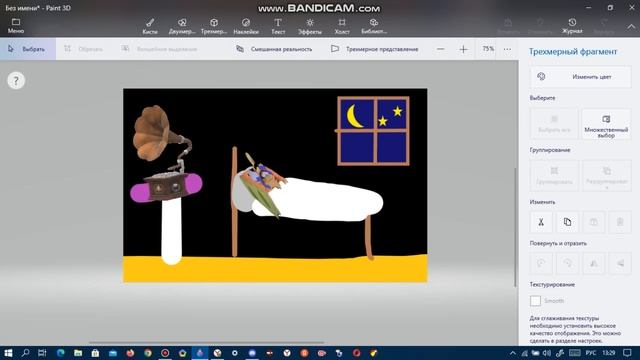Click the Разгруппировать ungroup button
640x360 pixels.
606,176
